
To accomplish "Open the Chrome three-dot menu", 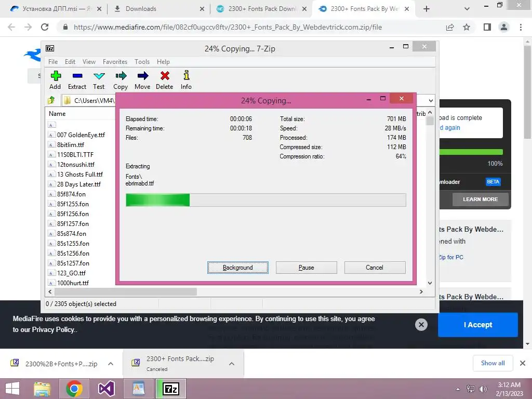I will (x=521, y=27).
